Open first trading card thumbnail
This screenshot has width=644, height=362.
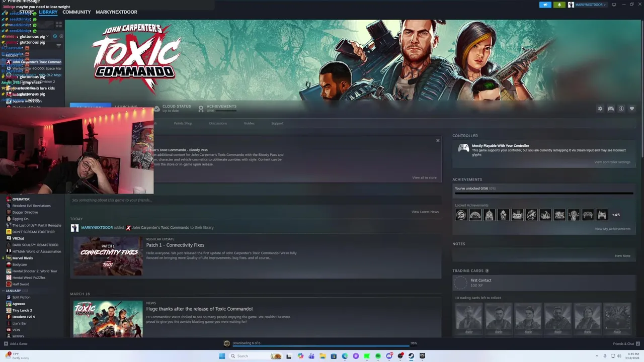469,318
